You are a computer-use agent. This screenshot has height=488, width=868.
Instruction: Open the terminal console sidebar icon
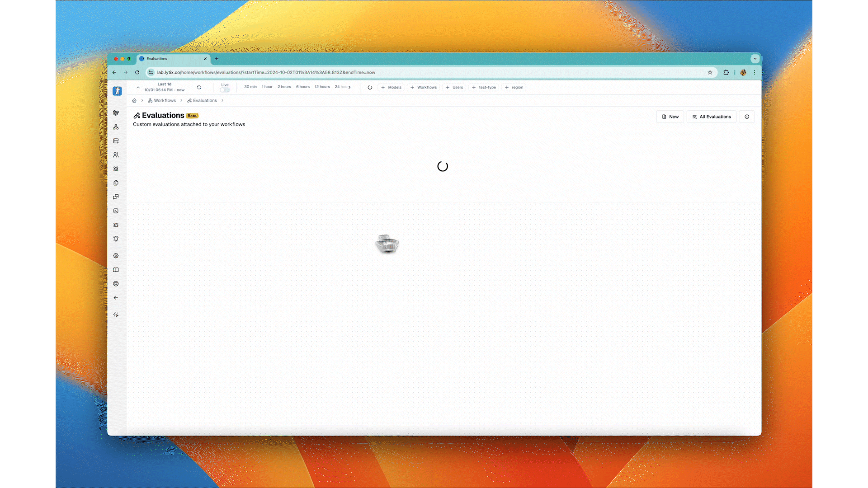coord(116,211)
